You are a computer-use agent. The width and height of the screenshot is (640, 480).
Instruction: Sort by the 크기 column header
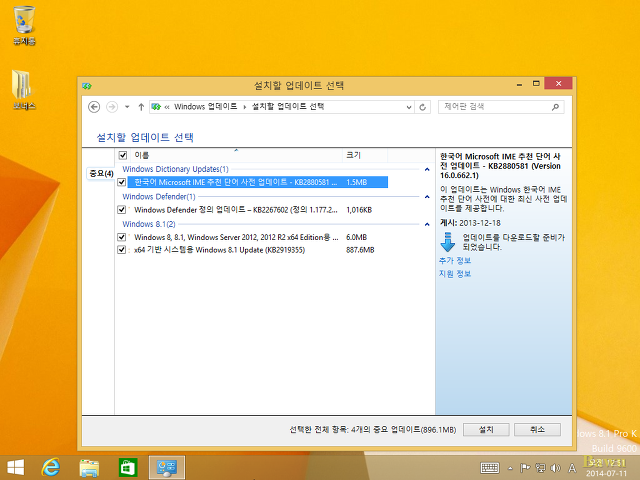click(365, 156)
